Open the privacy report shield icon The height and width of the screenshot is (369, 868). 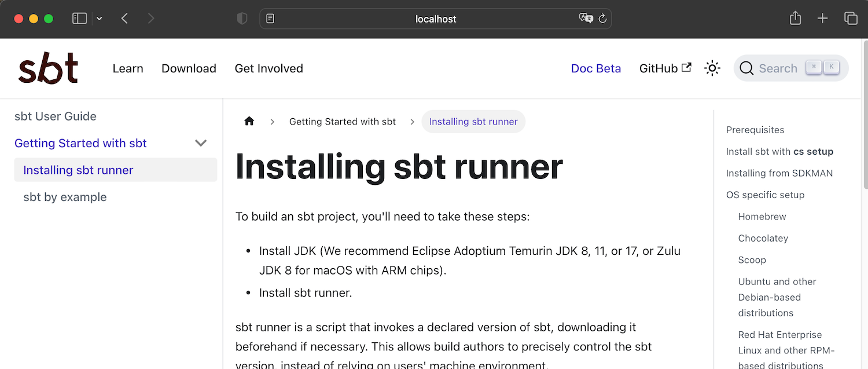click(x=242, y=18)
